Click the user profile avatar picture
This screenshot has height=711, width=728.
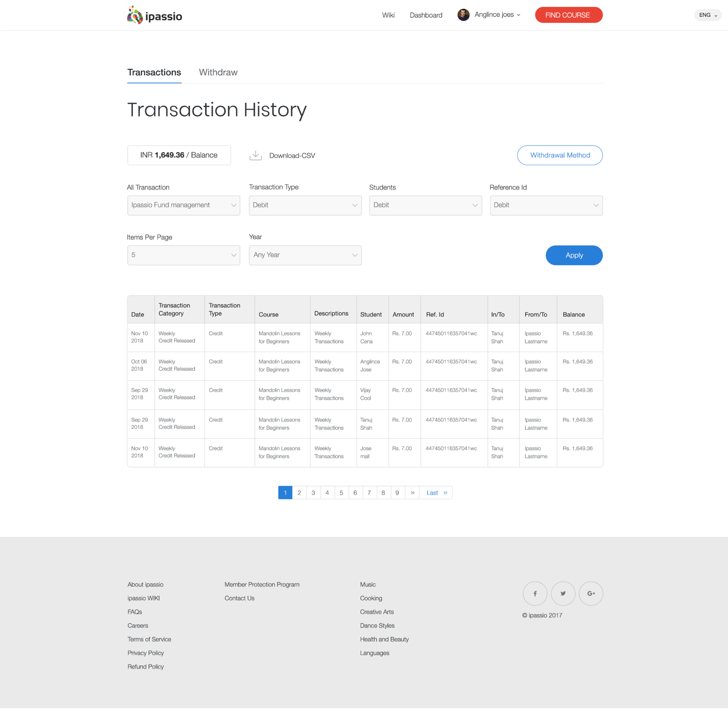tap(463, 15)
